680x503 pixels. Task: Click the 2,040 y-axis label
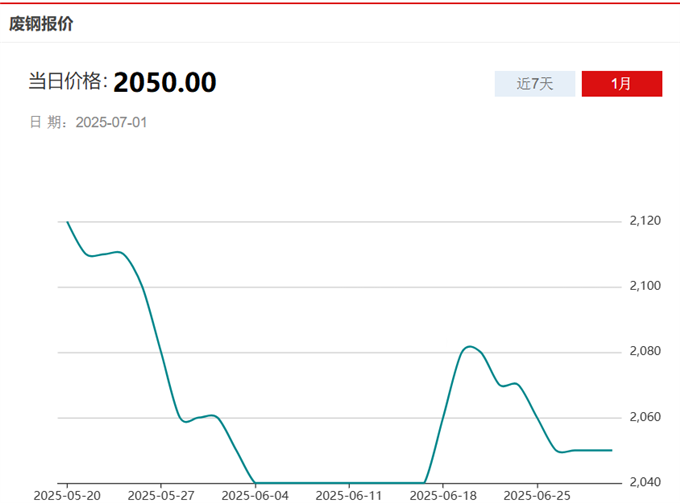[645, 483]
